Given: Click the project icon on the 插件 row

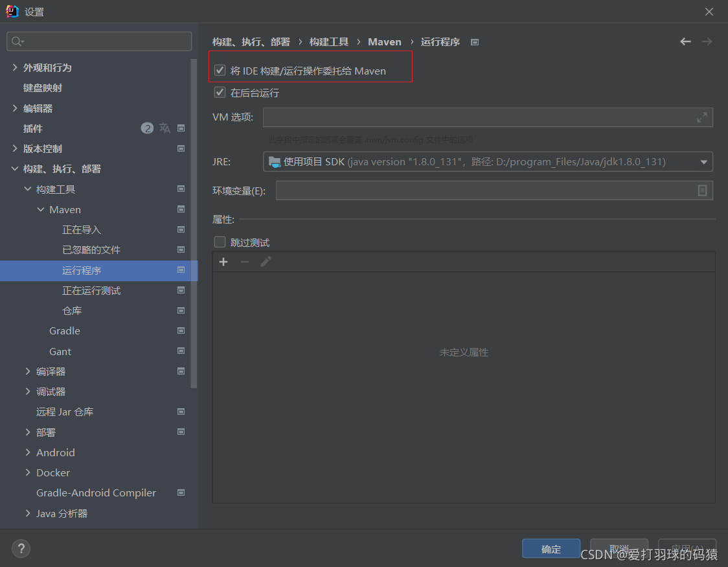Looking at the screenshot, I should (x=181, y=128).
